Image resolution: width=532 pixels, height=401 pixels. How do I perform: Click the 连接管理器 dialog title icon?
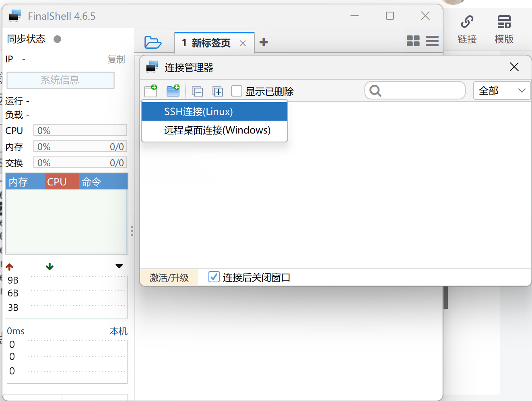[152, 67]
